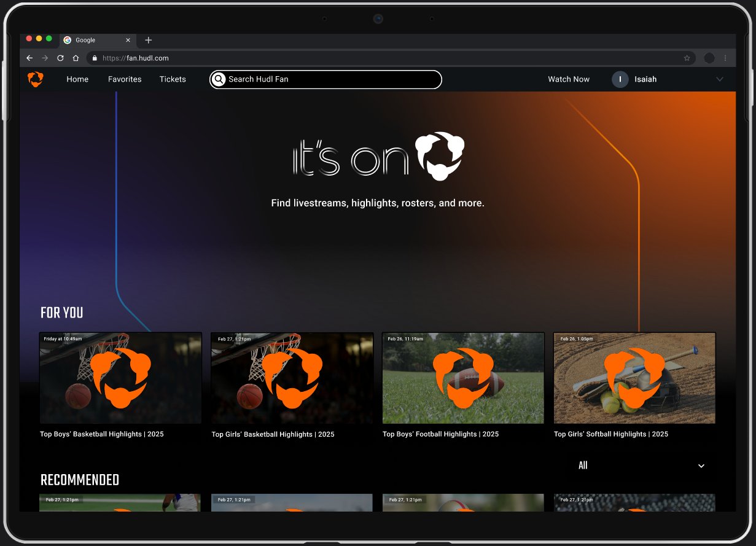Click the FOR YOU heading
The height and width of the screenshot is (546, 756).
coord(61,313)
